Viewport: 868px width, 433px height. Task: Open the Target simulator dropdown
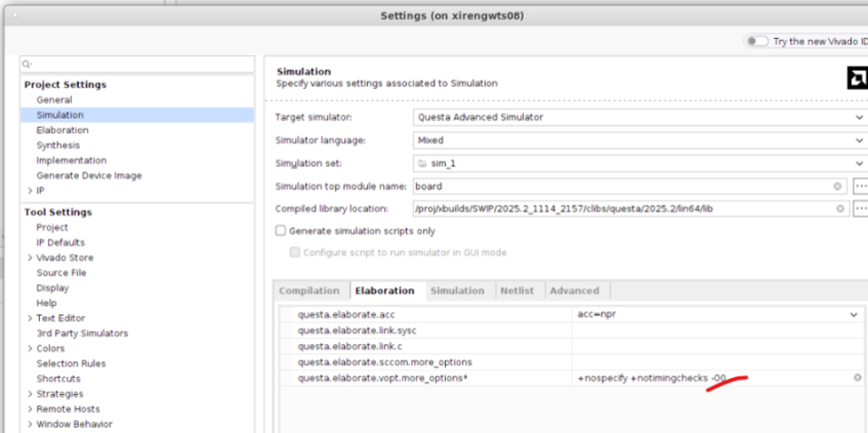coord(859,118)
